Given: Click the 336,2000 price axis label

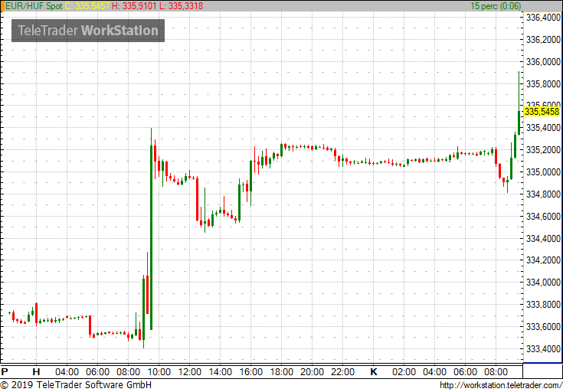Looking at the screenshot, I should pyautogui.click(x=542, y=40).
